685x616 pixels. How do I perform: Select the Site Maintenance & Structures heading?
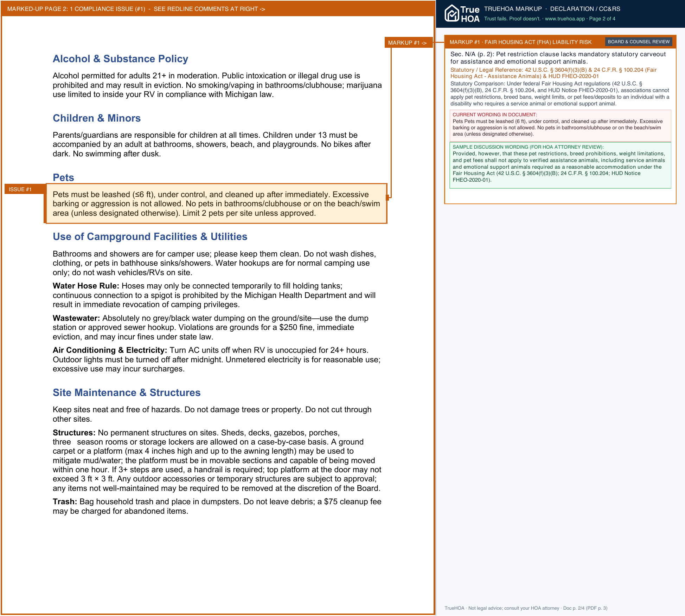[x=127, y=393]
